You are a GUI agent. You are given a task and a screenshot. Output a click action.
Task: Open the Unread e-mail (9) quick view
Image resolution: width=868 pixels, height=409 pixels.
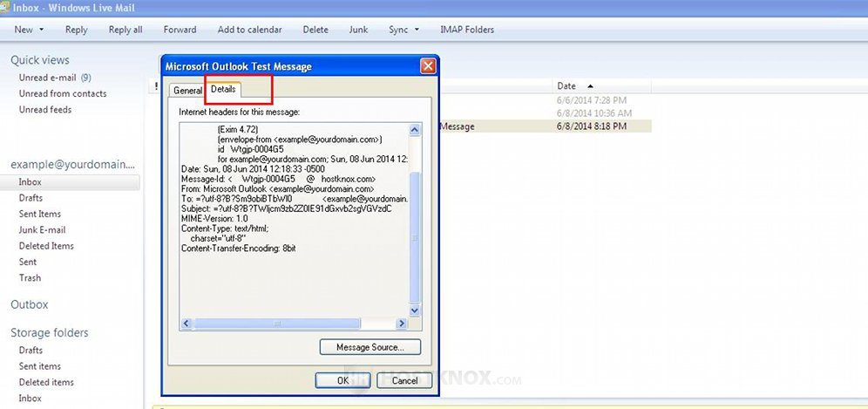[55, 78]
